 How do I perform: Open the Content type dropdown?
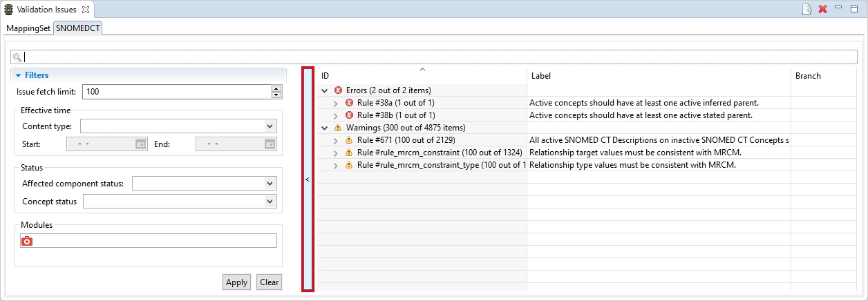[270, 126]
